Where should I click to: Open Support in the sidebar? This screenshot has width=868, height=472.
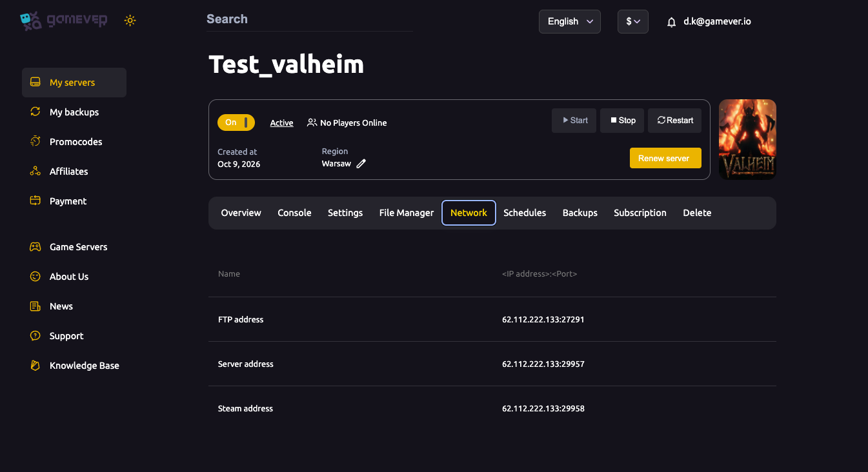coord(66,336)
